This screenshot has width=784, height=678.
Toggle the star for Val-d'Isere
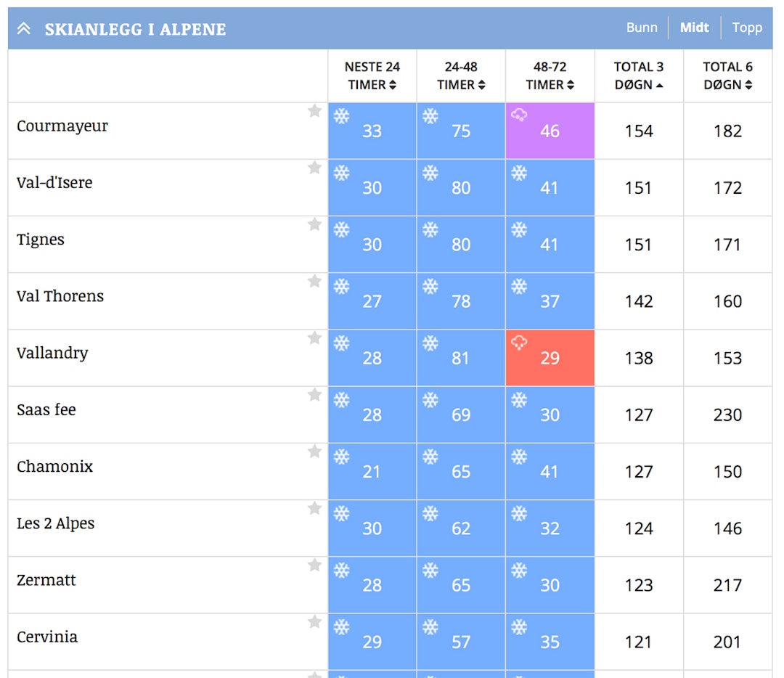[314, 168]
